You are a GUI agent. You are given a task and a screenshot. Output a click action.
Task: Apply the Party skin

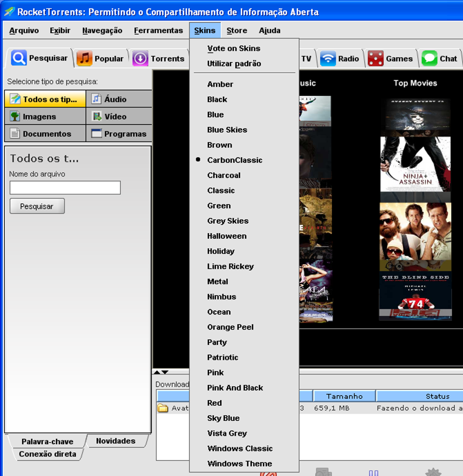coord(244,342)
